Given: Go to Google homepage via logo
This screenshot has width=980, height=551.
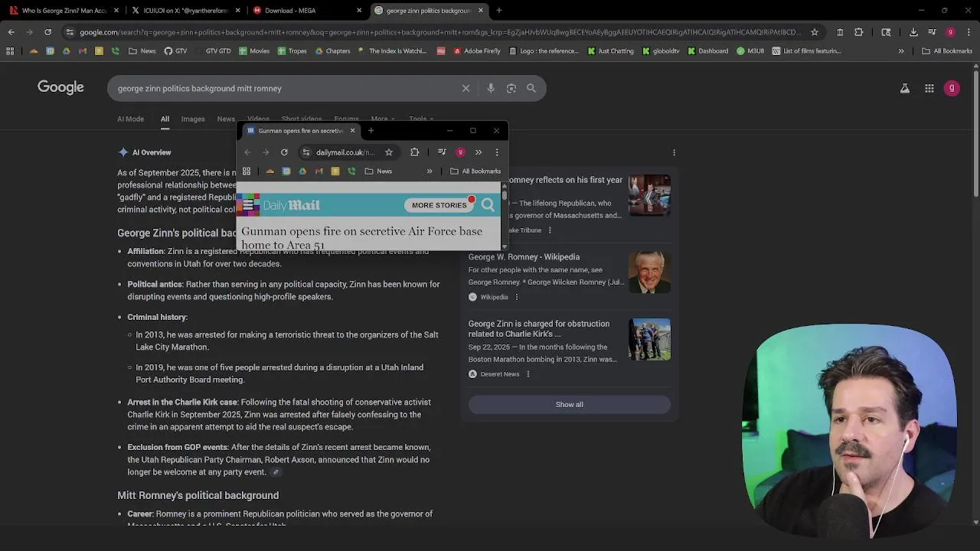Looking at the screenshot, I should tap(61, 87).
